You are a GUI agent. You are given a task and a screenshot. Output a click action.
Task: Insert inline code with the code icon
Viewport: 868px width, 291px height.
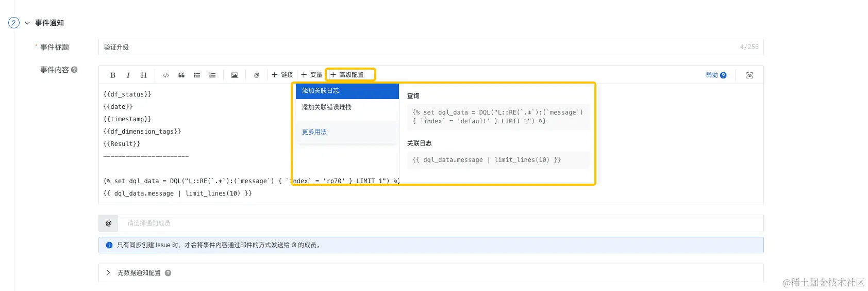[x=166, y=75]
